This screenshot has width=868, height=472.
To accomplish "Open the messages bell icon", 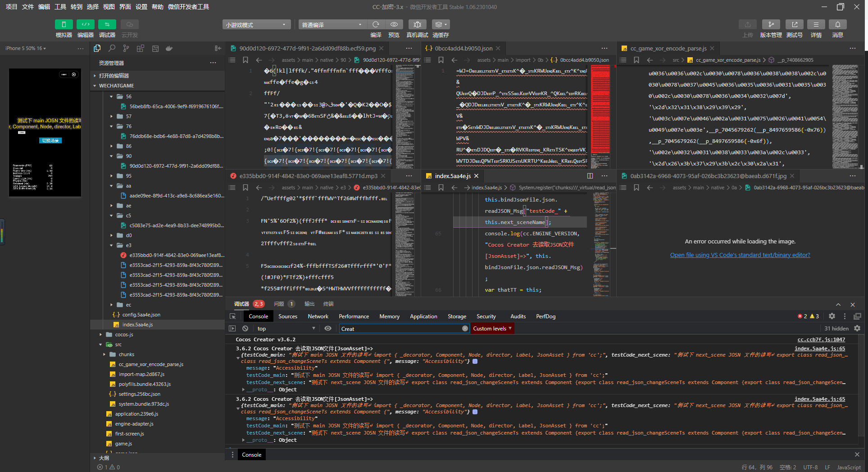I will pyautogui.click(x=837, y=24).
